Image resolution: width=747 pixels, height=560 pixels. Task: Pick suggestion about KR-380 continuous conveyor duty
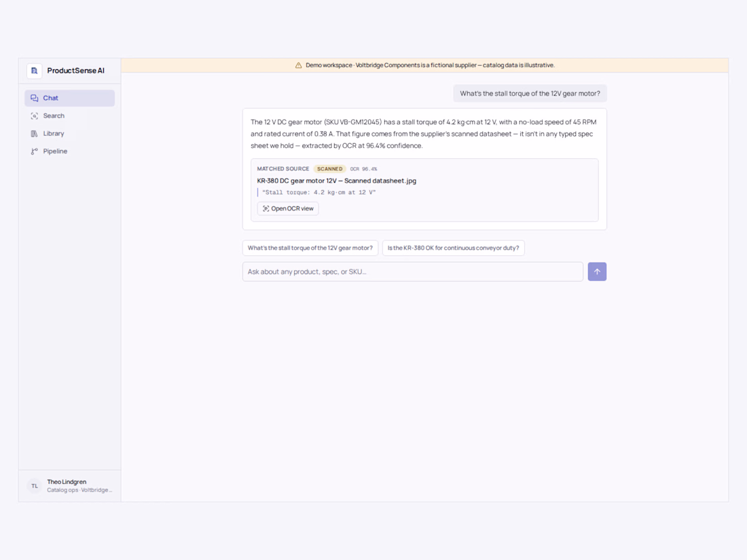point(453,248)
